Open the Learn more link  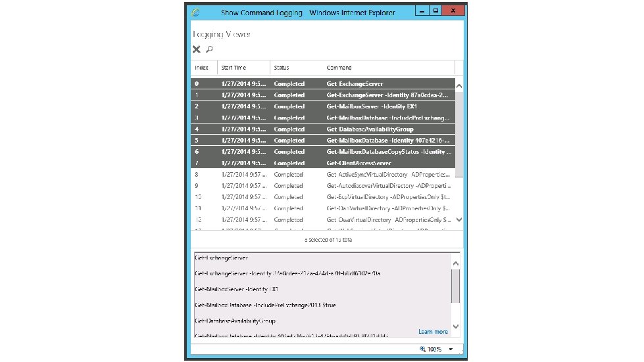pyautogui.click(x=433, y=331)
